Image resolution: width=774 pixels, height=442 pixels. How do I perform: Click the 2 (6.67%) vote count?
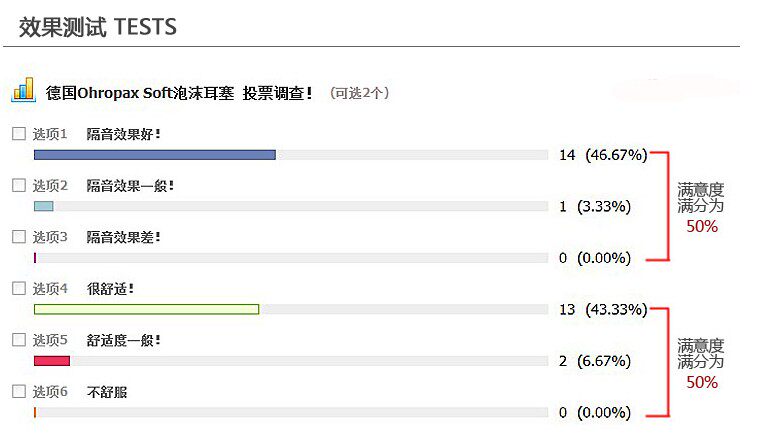click(594, 361)
